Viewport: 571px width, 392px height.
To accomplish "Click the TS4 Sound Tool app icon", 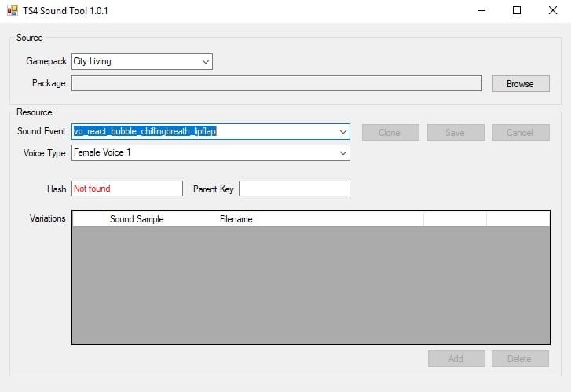I will (12, 10).
